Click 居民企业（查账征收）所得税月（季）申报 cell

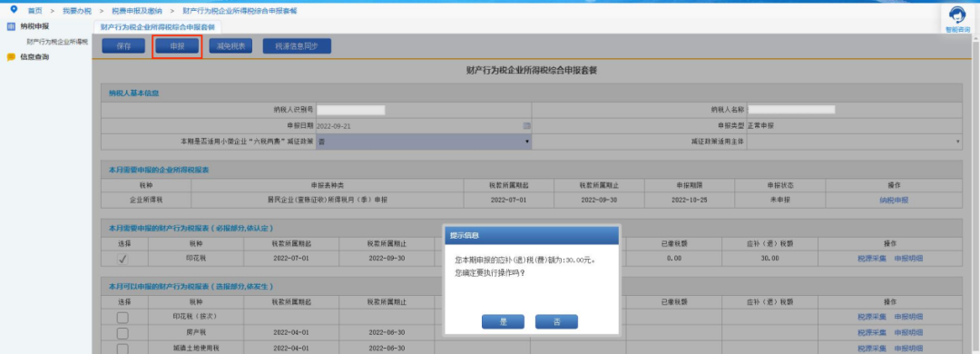pyautogui.click(x=328, y=200)
